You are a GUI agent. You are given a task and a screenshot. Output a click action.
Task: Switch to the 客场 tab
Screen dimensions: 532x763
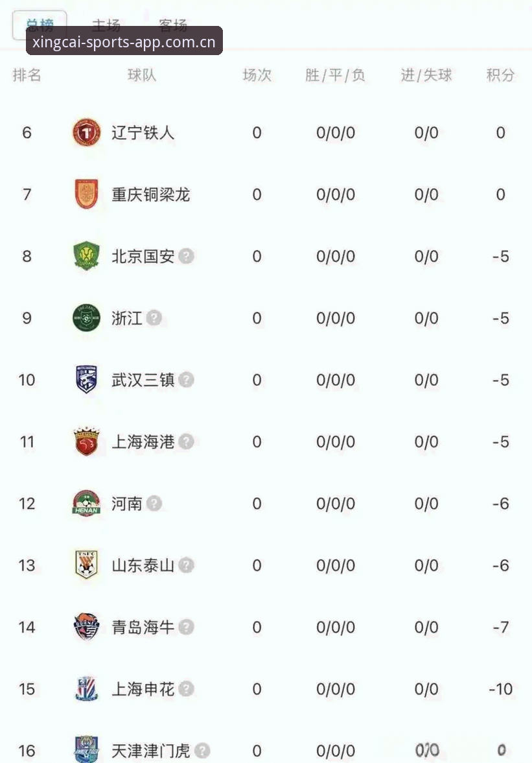[173, 25]
